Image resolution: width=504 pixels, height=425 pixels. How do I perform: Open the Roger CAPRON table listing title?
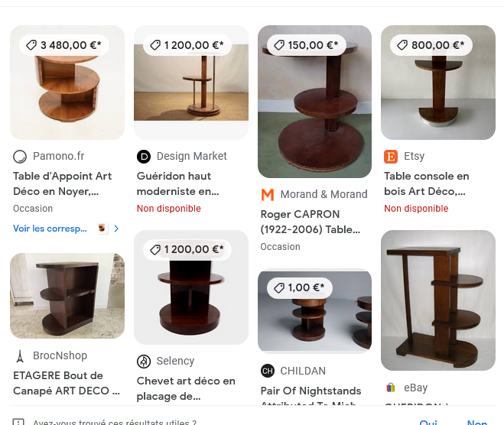tap(310, 222)
